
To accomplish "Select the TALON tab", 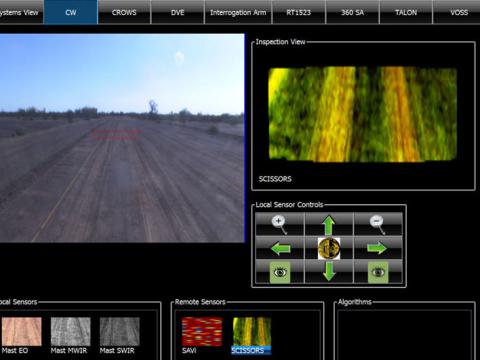I will (x=406, y=12).
